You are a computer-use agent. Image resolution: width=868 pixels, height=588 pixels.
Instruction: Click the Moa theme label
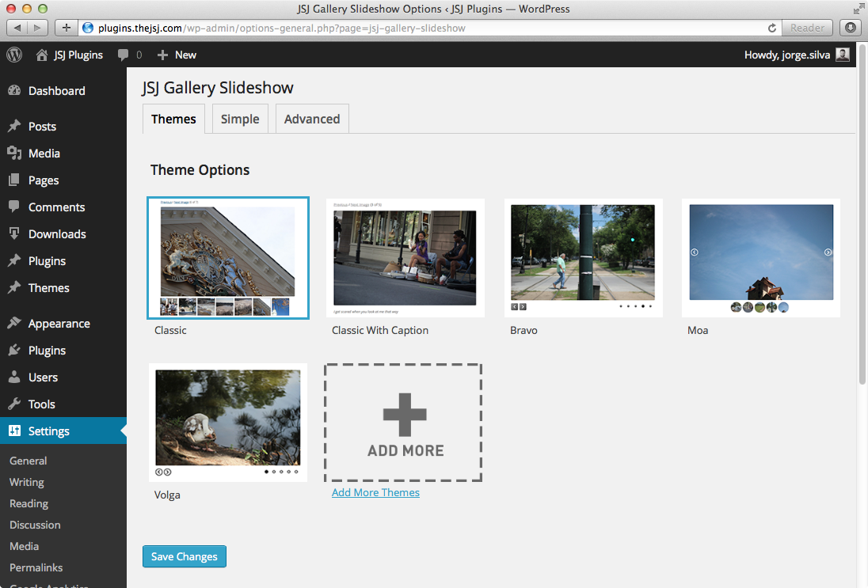click(x=698, y=330)
